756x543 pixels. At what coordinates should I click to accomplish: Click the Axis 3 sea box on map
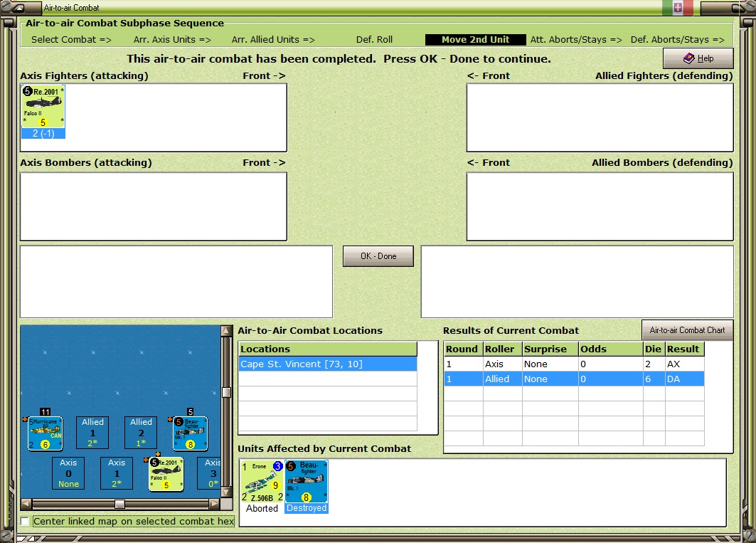[x=211, y=473]
